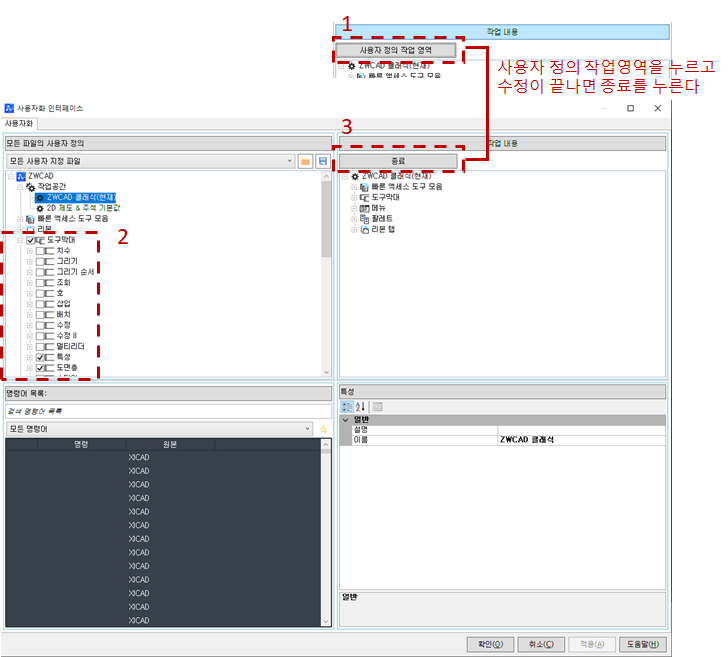728x657 pixels.
Task: Check the 배치 toolbar checkbox
Action: [40, 315]
